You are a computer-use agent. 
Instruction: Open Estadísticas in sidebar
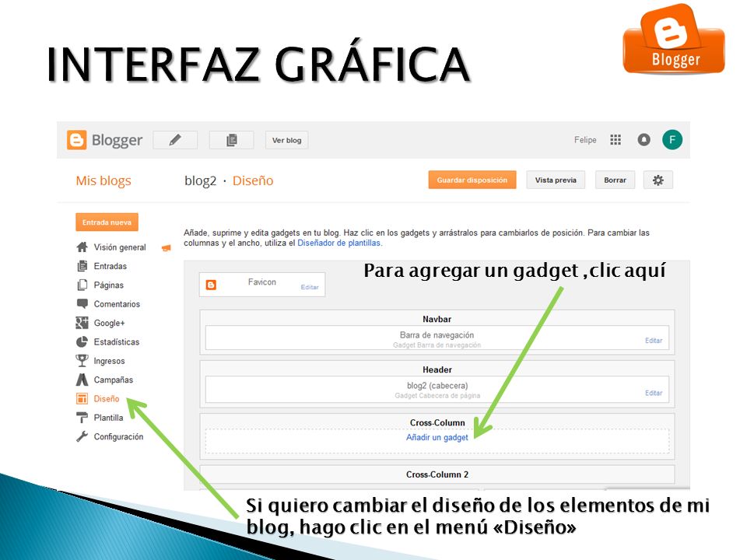(116, 342)
